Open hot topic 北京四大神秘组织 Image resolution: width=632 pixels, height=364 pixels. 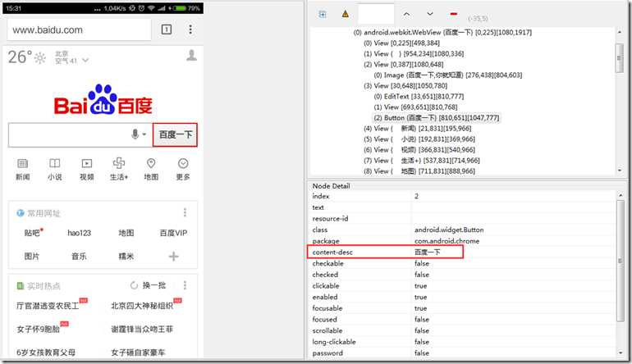tap(142, 306)
